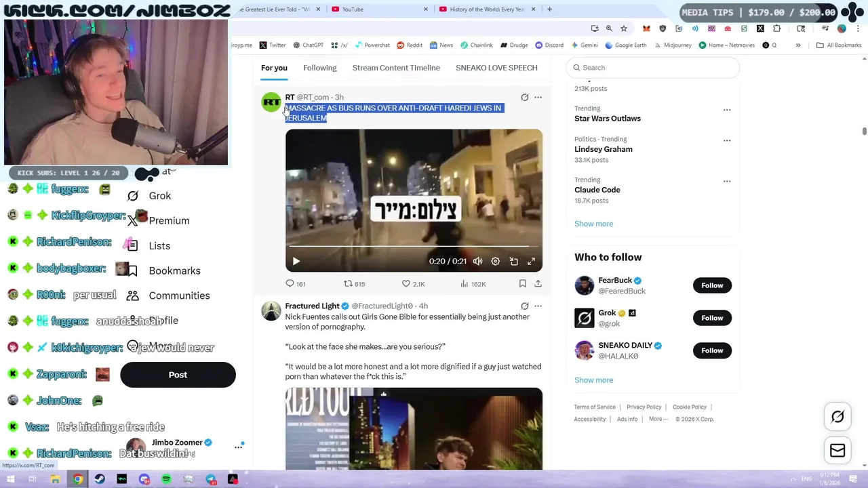Switch to the For you tab
This screenshot has height=488, width=868.
(x=274, y=68)
